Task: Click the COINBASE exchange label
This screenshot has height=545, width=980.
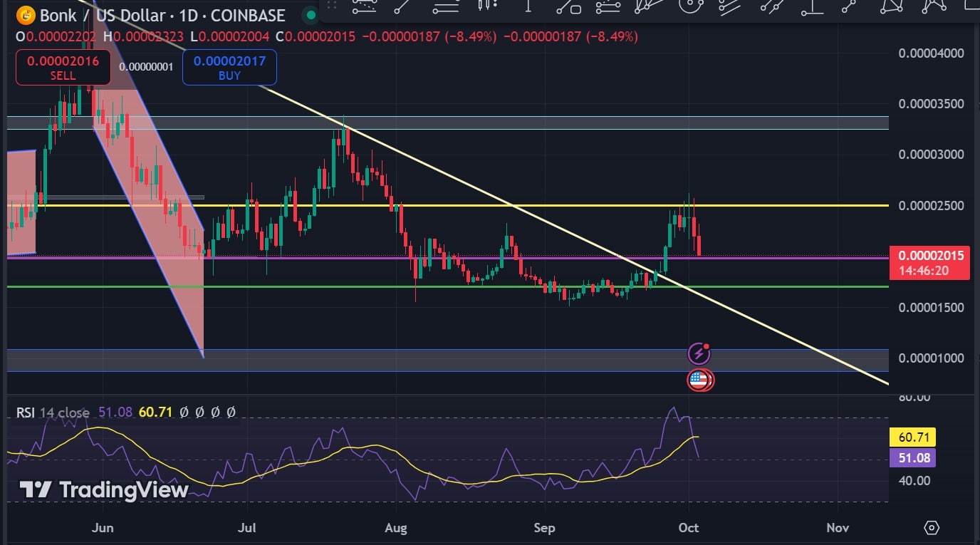Action: (x=248, y=16)
